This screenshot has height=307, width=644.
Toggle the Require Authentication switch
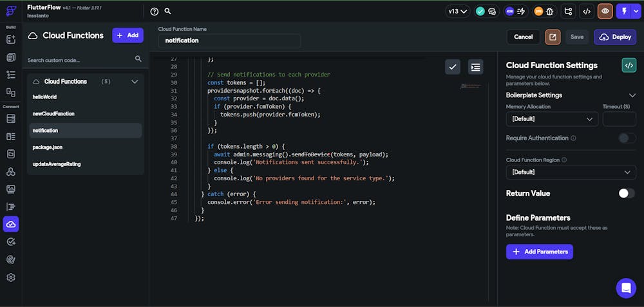(627, 138)
